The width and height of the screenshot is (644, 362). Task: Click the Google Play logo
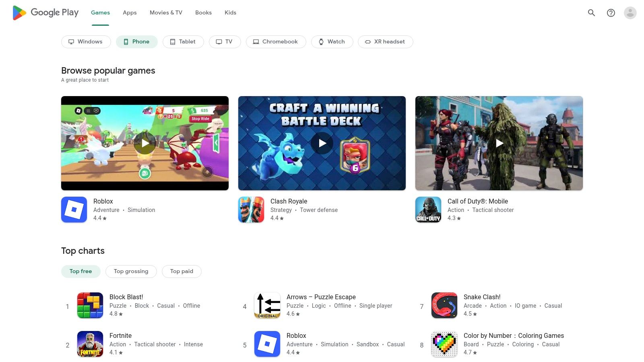[45, 12]
